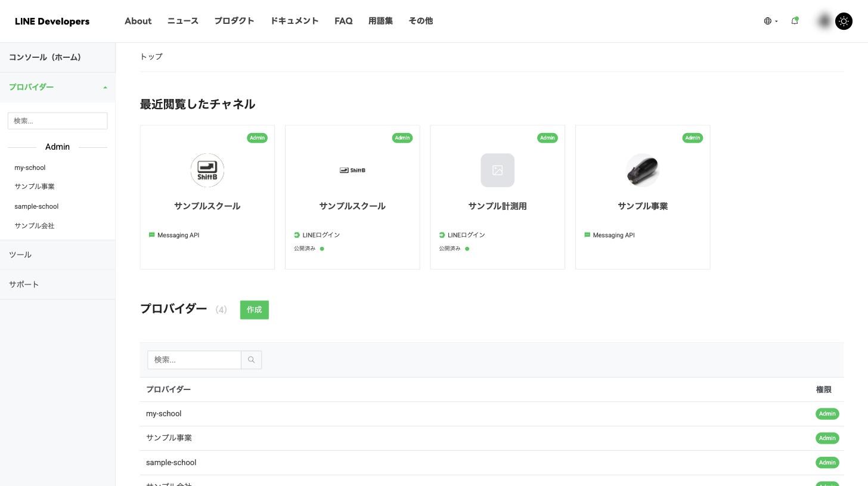Click the magnifier search button
Image resolution: width=868 pixels, height=486 pixels.
[252, 360]
